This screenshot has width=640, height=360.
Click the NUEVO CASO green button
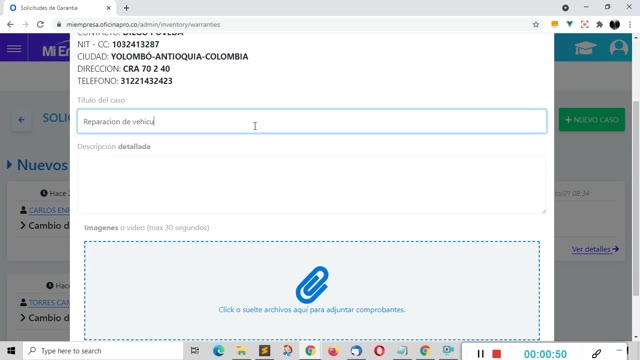pyautogui.click(x=591, y=120)
